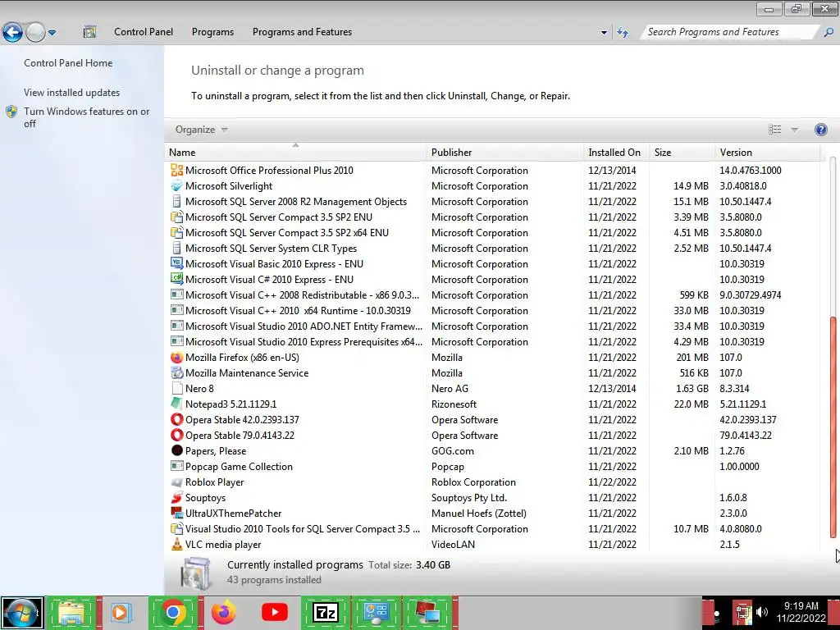840x630 pixels.
Task: Sort by the Size column header
Action: (x=682, y=153)
